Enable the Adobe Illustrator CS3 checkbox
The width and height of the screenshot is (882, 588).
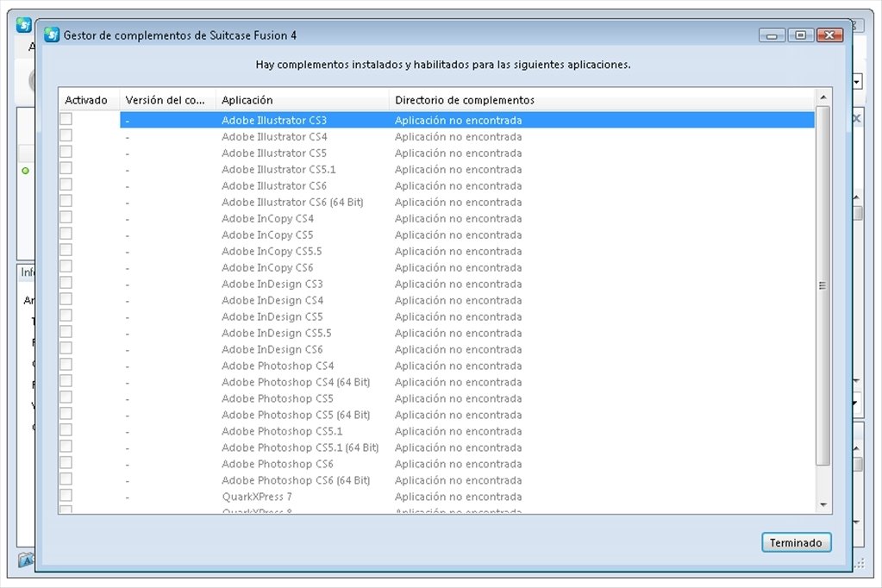click(x=66, y=119)
